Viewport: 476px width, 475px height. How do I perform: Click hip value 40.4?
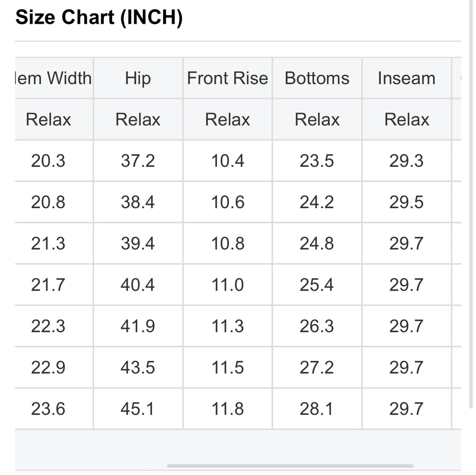pyautogui.click(x=138, y=284)
